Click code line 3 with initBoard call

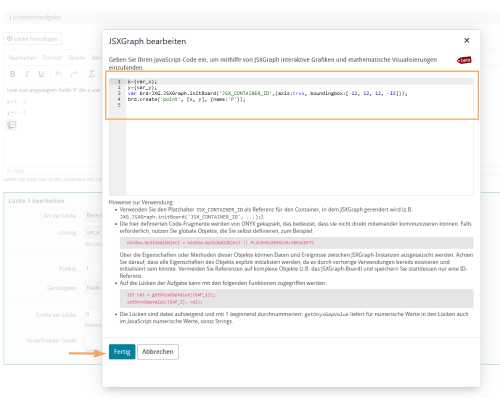(x=267, y=93)
